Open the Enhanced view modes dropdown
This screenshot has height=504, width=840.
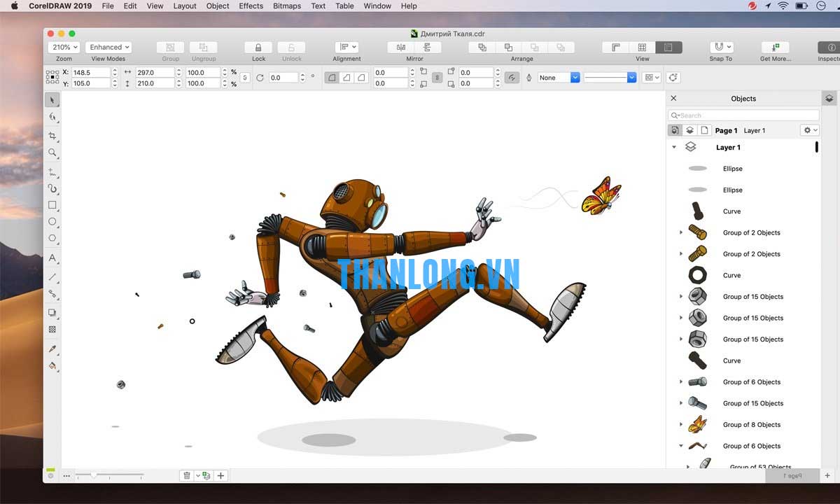coord(109,48)
